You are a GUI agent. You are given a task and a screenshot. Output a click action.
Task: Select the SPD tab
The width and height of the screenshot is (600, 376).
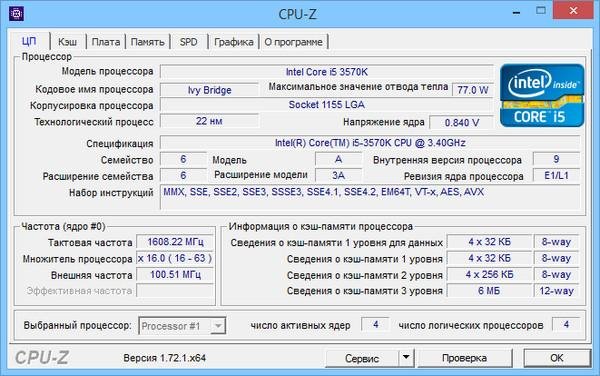[189, 42]
